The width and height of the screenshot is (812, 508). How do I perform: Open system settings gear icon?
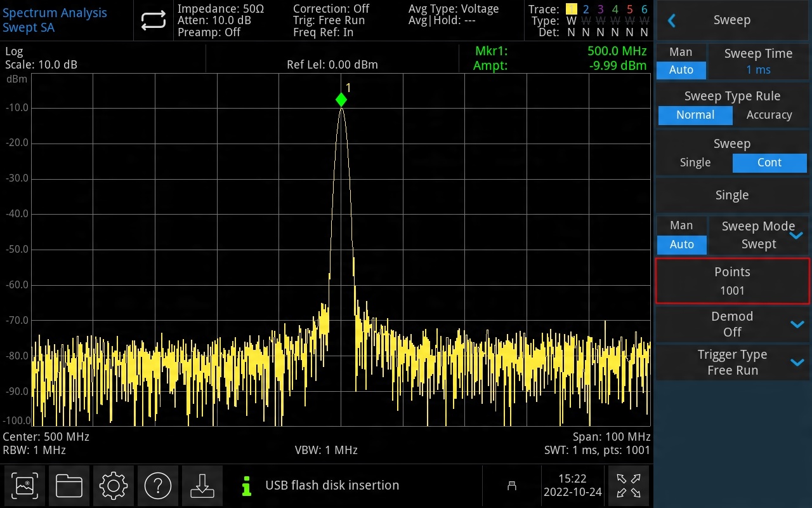tap(114, 486)
